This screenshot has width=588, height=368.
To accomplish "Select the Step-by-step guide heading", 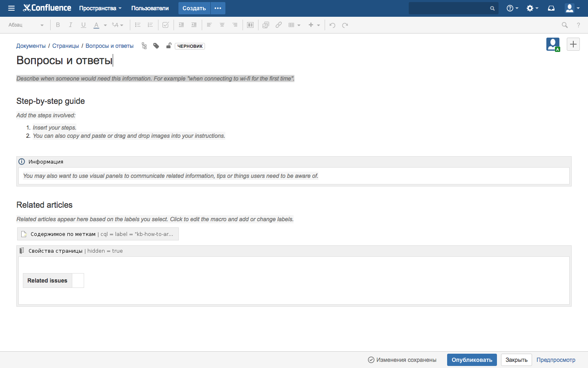I will 51,101.
